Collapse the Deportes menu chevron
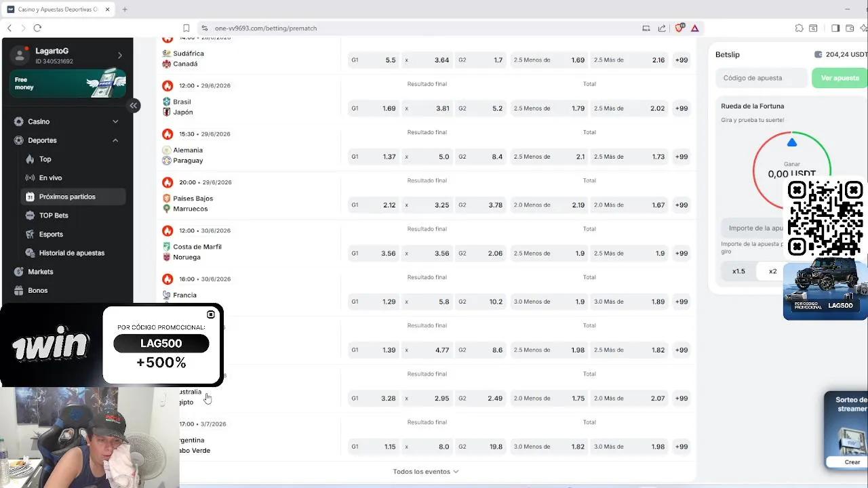 pos(115,140)
